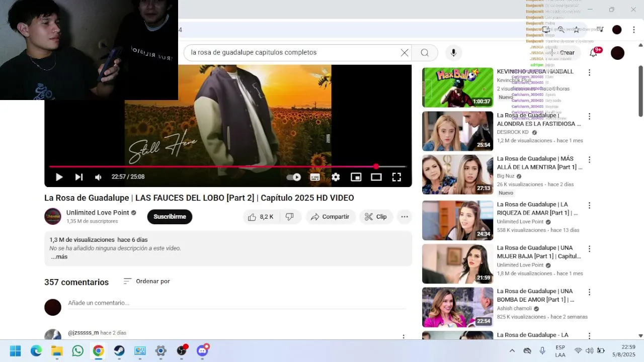The width and height of the screenshot is (644, 362).
Task: Click the YouTube search magnifier button
Action: (425, 53)
